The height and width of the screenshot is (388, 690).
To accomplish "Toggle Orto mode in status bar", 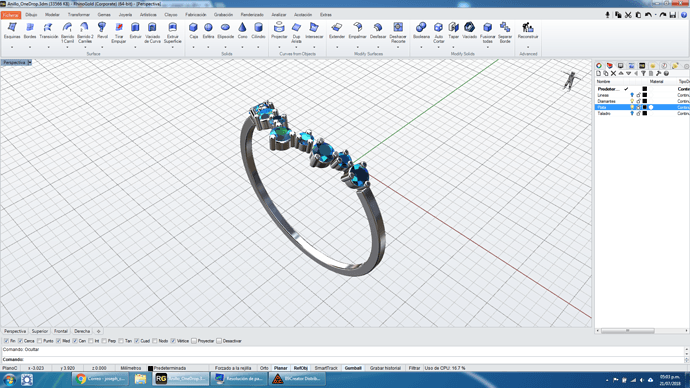I will (x=264, y=368).
